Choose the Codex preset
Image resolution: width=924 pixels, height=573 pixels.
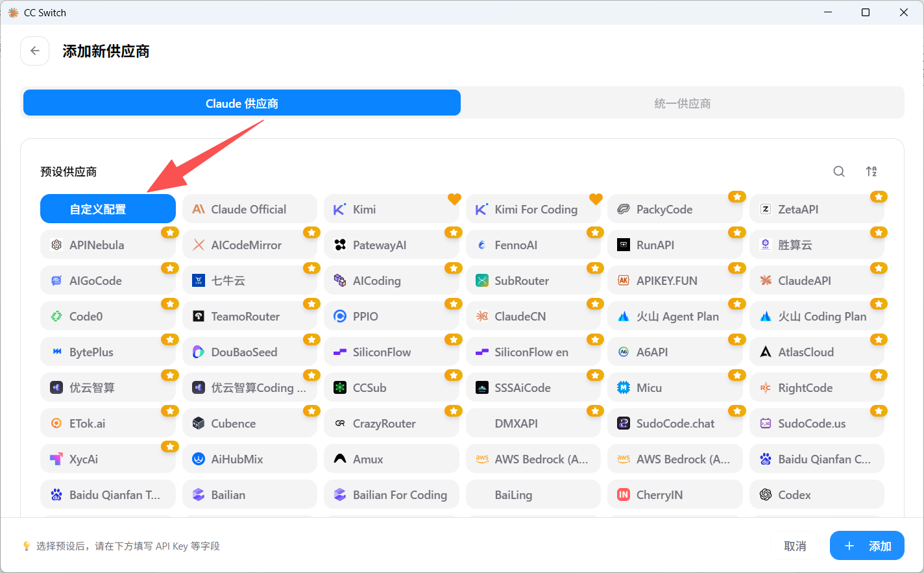(x=817, y=494)
